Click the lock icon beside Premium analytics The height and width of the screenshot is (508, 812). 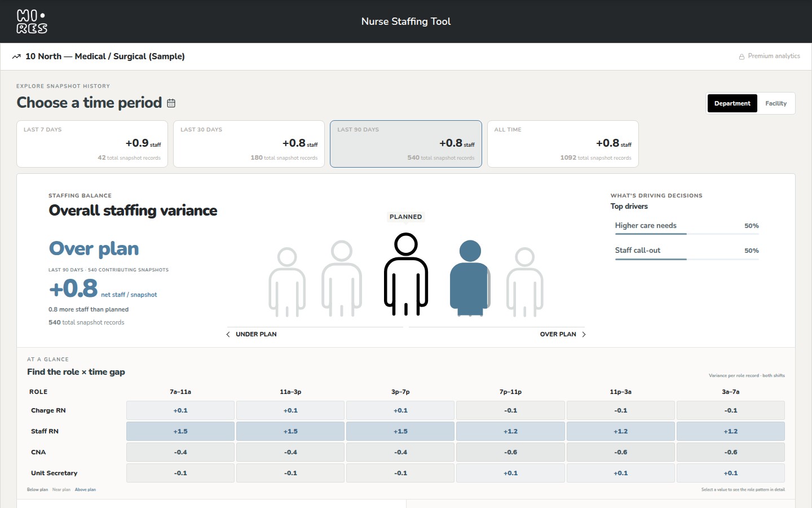[x=742, y=56]
